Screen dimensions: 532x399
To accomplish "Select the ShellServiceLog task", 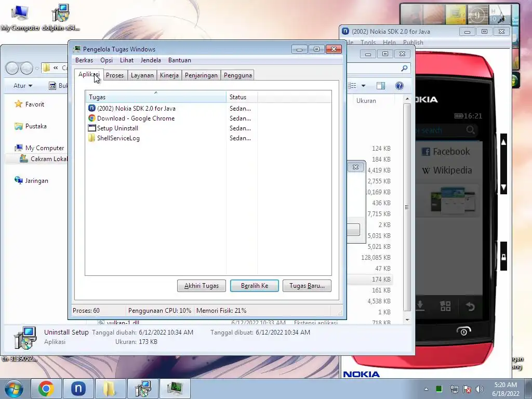I will coord(118,138).
